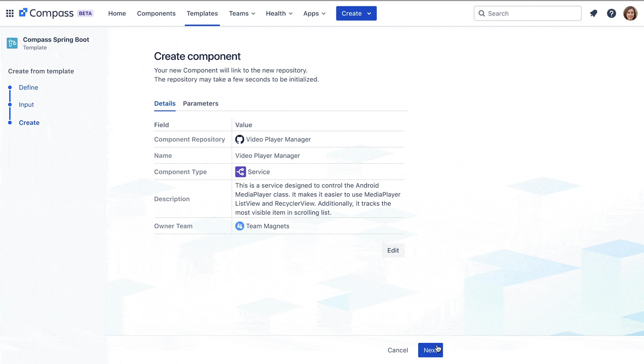The width and height of the screenshot is (644, 364).
Task: Click the Video Player Manager Name value
Action: pos(268,156)
